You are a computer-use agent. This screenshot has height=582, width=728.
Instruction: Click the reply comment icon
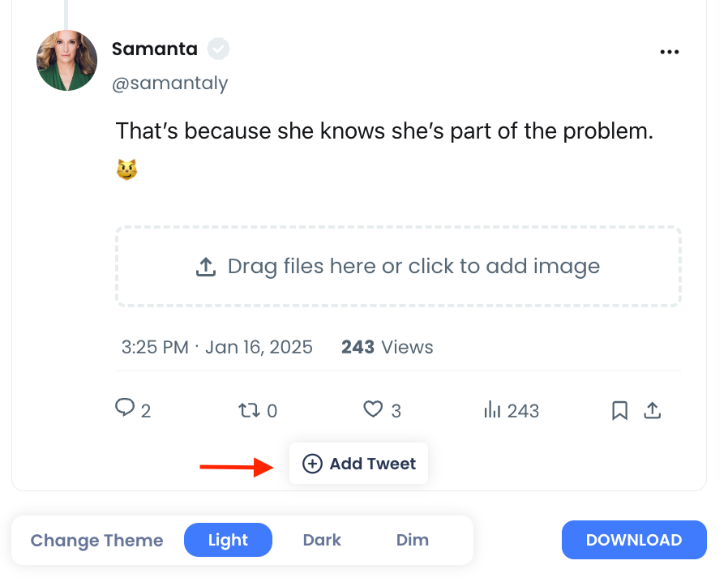coord(125,410)
